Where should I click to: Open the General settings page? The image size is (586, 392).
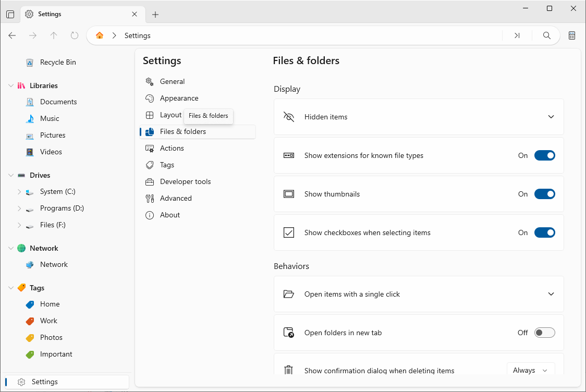pyautogui.click(x=197, y=81)
